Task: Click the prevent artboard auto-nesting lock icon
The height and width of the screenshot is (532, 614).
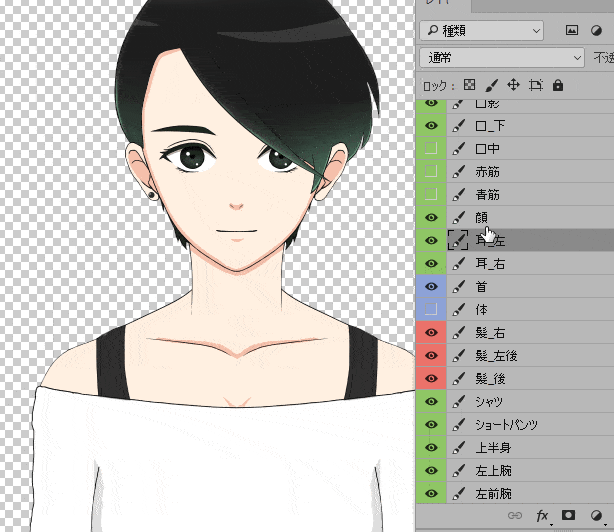Action: click(x=536, y=85)
